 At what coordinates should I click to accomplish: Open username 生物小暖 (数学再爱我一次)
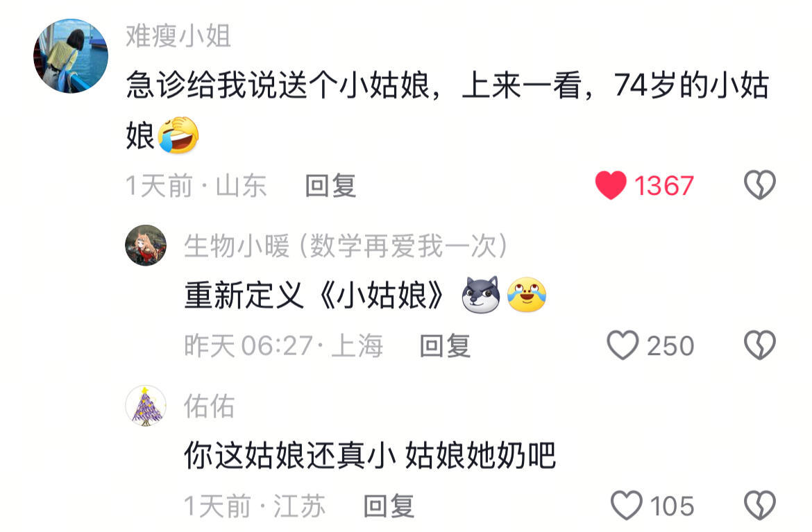[346, 246]
